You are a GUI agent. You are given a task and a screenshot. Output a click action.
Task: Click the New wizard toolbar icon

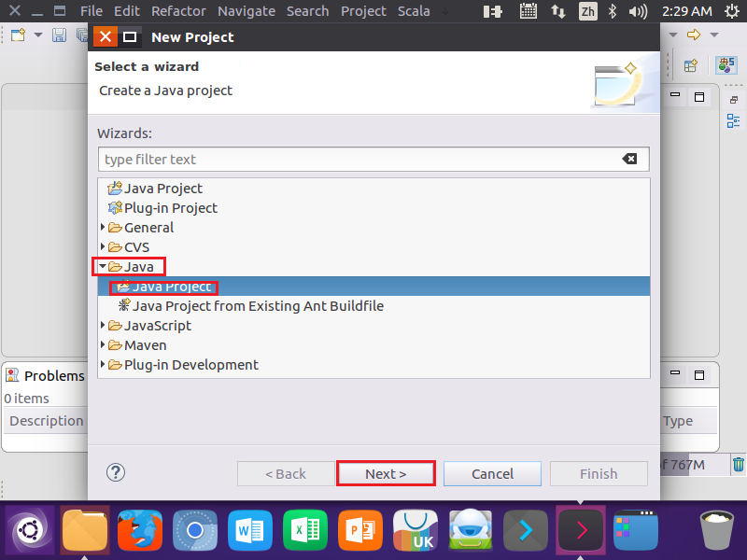pos(18,35)
